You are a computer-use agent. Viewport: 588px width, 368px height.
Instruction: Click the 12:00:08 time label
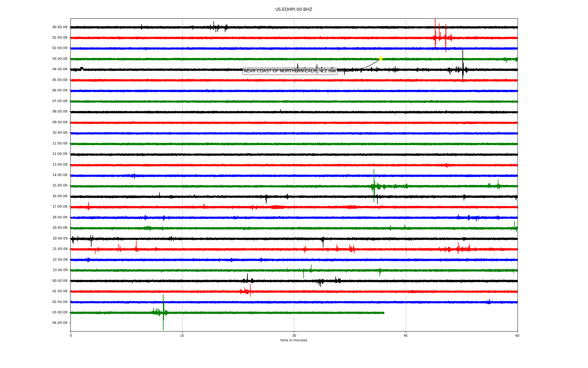coord(60,154)
